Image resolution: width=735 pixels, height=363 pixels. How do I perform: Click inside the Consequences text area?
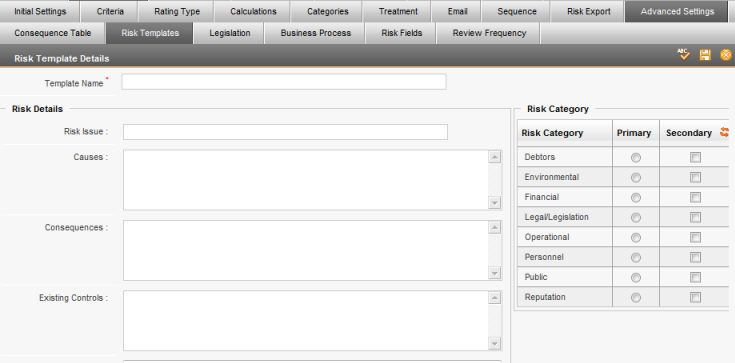[x=306, y=250]
